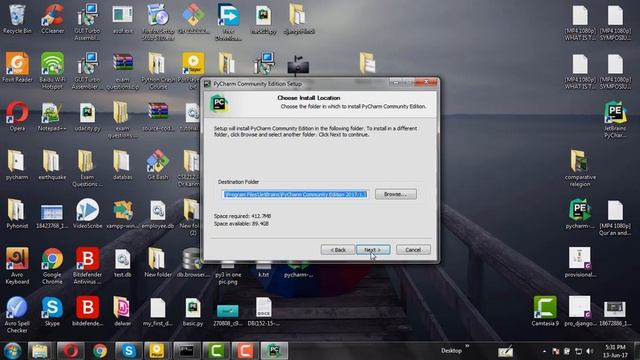Viewport: 640px width, 360px height.
Task: Select the Baidu WiFi Hotspot icon
Action: [x=52, y=71]
